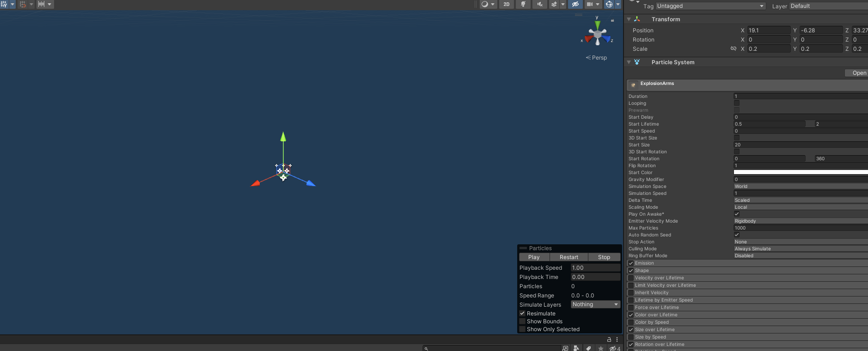
Task: Click the project search field
Action: (492, 348)
